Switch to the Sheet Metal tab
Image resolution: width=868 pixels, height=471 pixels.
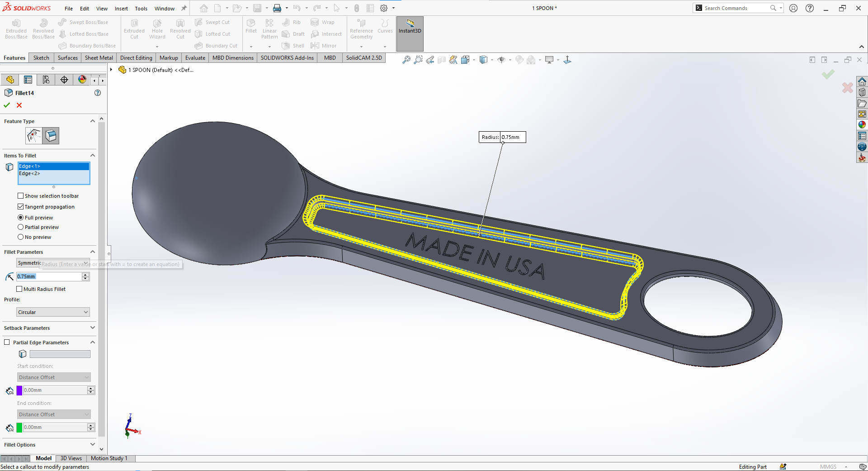click(99, 58)
